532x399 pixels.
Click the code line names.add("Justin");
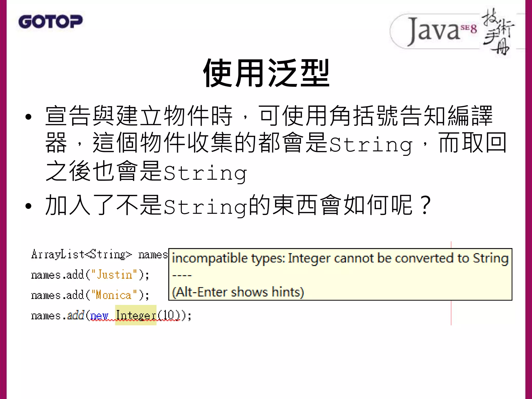pos(90,275)
